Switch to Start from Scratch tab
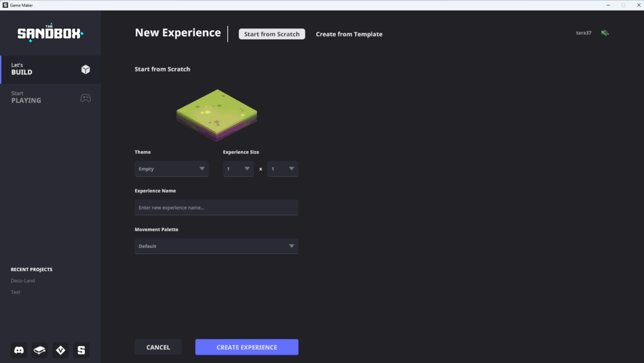Screen dimensions: 644x363 coord(272,34)
